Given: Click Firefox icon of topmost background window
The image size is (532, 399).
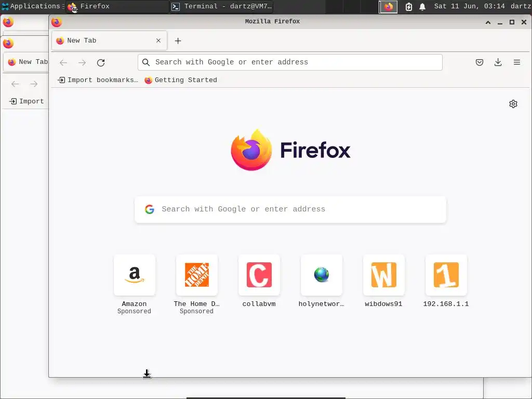Looking at the screenshot, I should pyautogui.click(x=8, y=22).
